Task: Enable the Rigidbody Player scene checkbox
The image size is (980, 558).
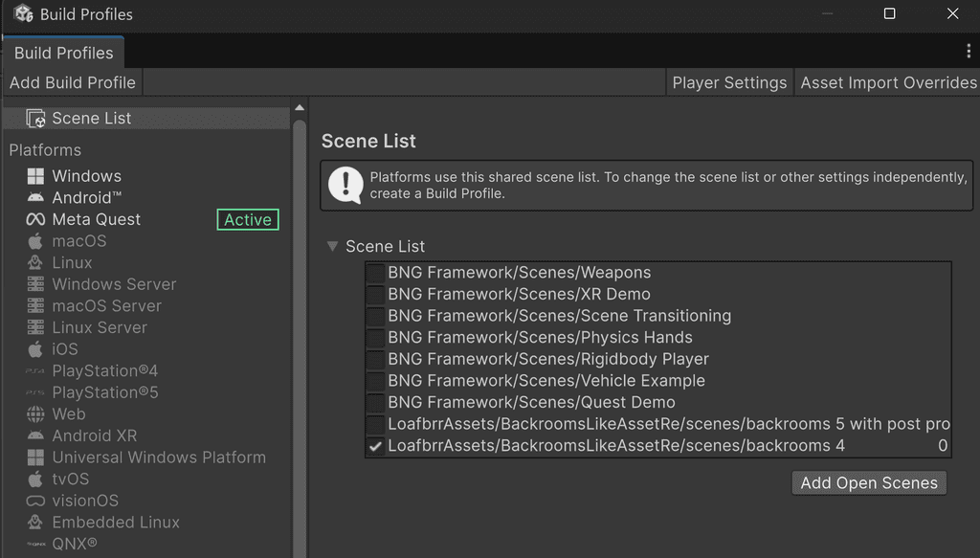Action: coord(375,359)
